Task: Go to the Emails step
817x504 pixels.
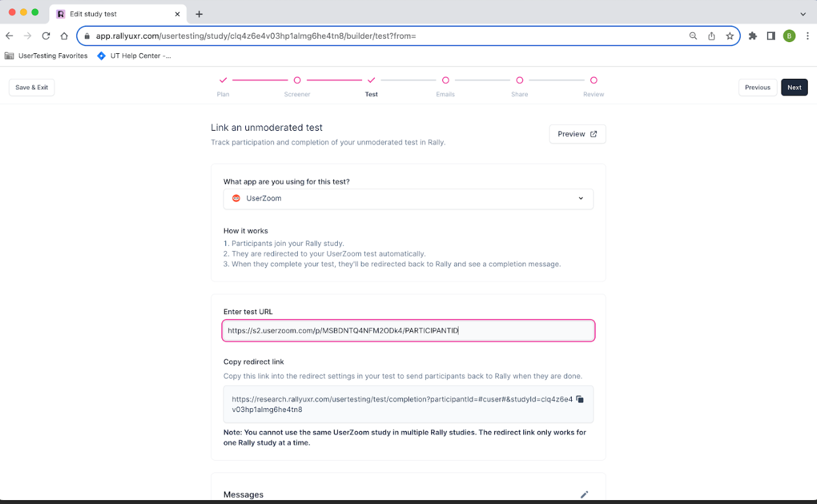Action: tap(446, 86)
